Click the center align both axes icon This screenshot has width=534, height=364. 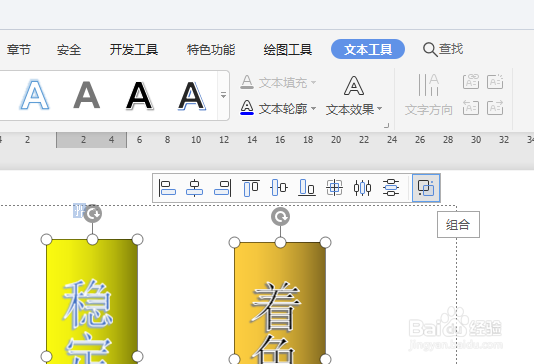(334, 188)
